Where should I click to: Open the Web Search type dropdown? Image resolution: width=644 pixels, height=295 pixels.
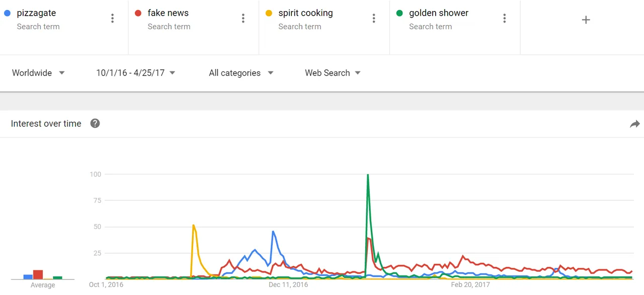333,73
